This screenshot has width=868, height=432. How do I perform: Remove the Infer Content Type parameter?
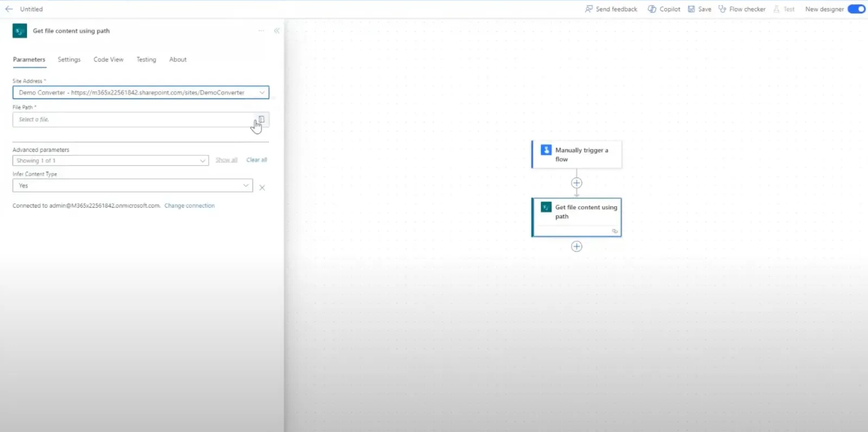tap(262, 188)
